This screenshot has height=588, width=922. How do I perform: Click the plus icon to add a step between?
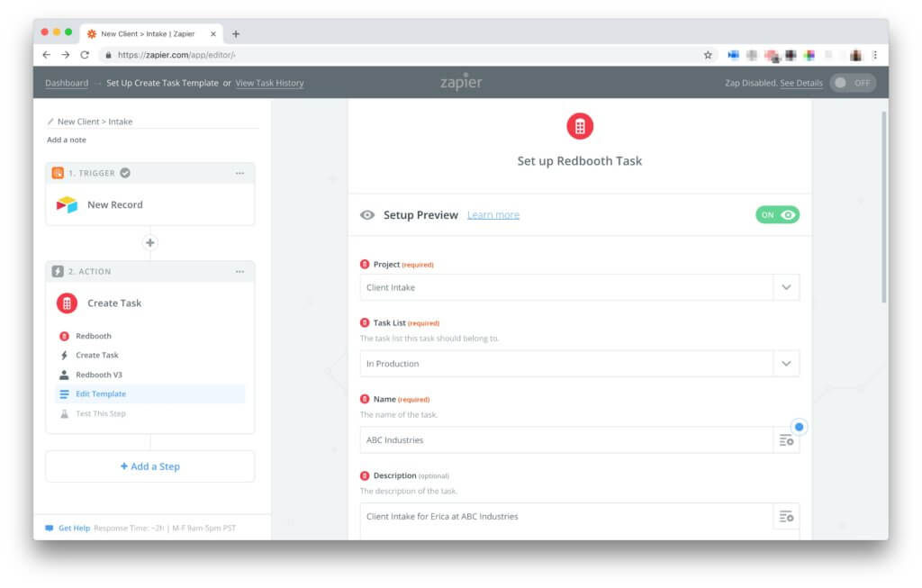click(x=149, y=242)
